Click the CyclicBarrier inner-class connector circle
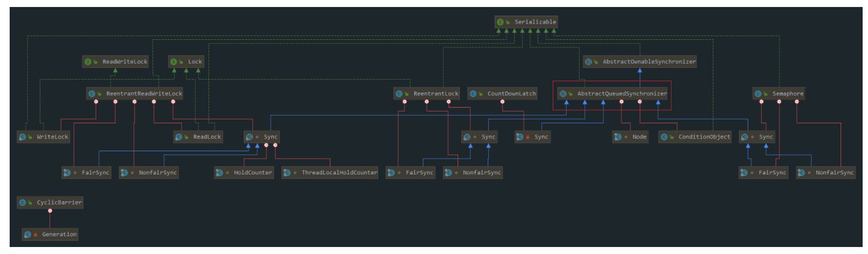This screenshot has height=254, width=868. point(50,211)
